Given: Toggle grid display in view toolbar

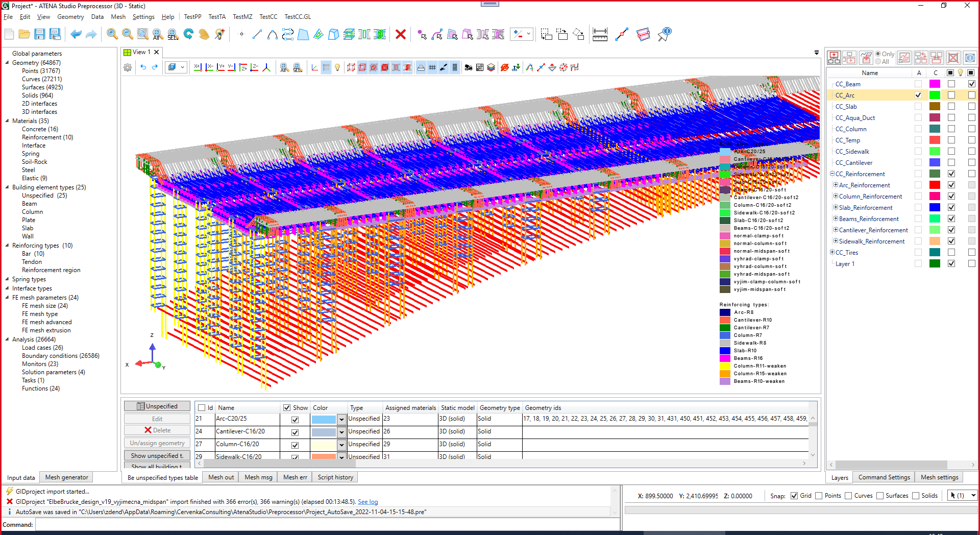Looking at the screenshot, I should pos(326,67).
